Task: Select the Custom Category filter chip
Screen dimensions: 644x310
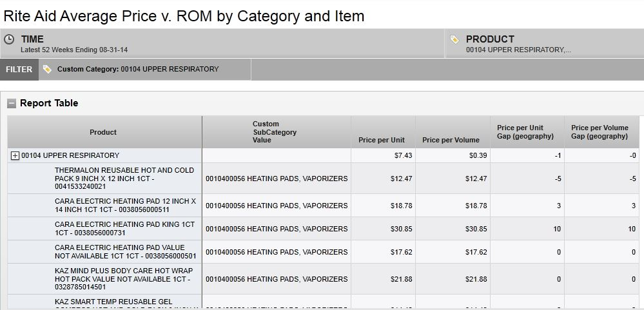Action: click(x=137, y=69)
